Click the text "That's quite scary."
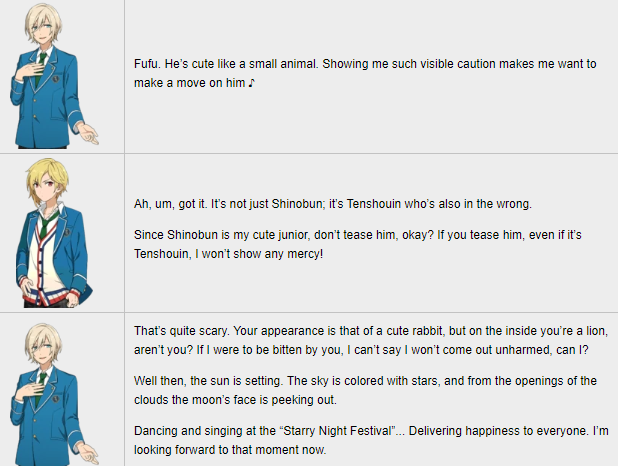Screen dimensions: 618x466 click(x=181, y=331)
